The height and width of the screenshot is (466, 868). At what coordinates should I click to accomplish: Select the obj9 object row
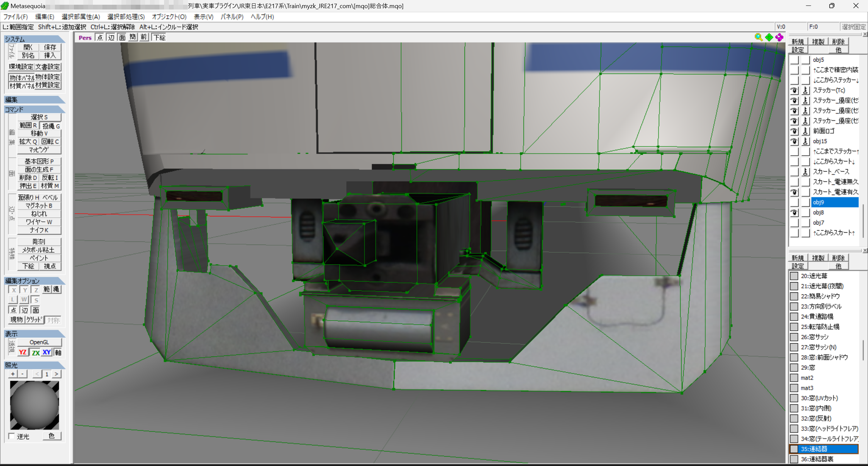(x=834, y=202)
